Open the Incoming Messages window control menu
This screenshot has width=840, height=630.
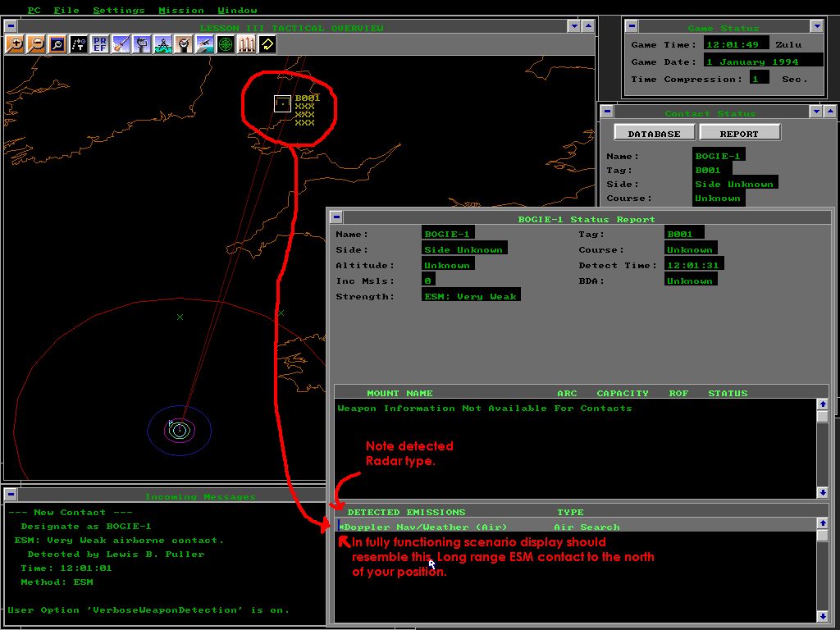[x=11, y=494]
